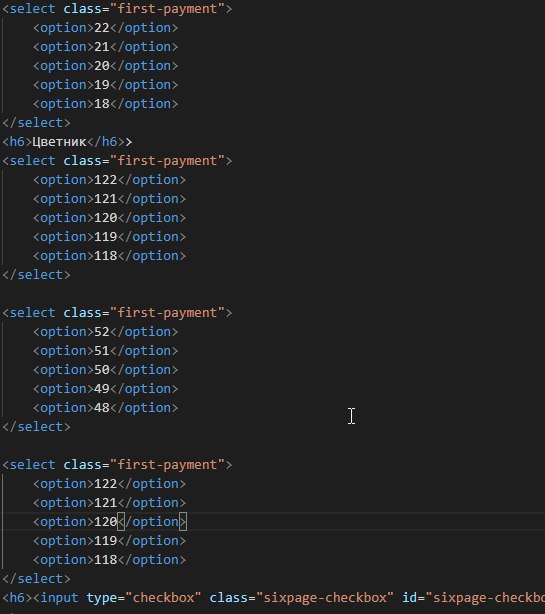Click "first-payment" string in select above option 22
Viewport: 545px width, 614px height.
[x=167, y=9]
